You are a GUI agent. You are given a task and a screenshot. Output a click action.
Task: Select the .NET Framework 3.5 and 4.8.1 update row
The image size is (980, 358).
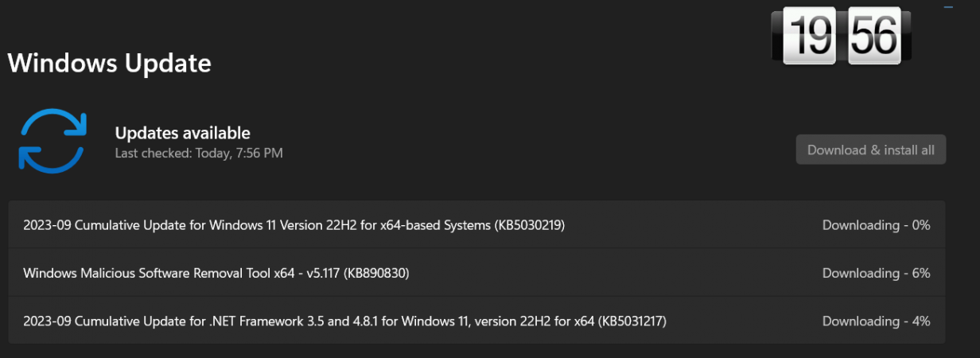[477, 321]
